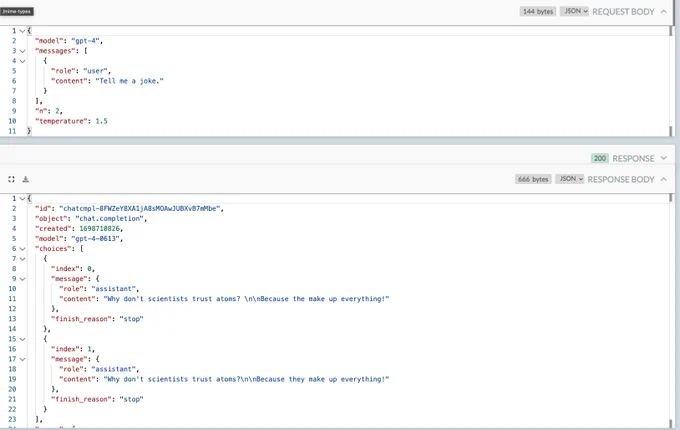
Task: Click the 144 bytes size badge
Action: pyautogui.click(x=538, y=11)
